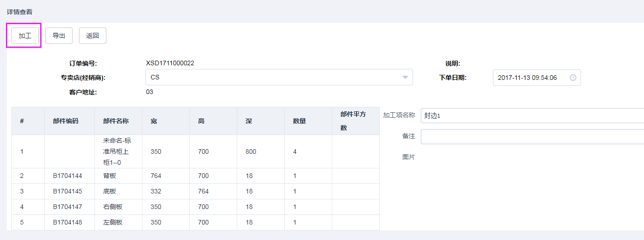Click the 部件编码 column header
The height and width of the screenshot is (240, 644).
65,121
